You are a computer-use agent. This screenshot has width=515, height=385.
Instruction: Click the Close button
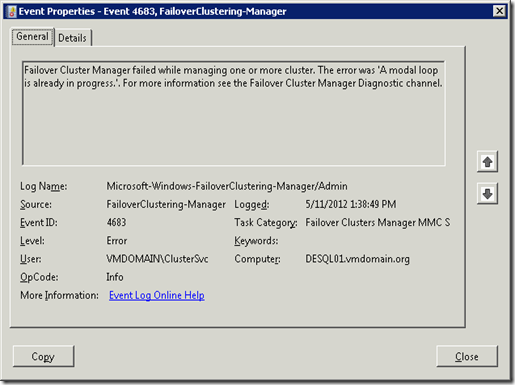point(467,356)
